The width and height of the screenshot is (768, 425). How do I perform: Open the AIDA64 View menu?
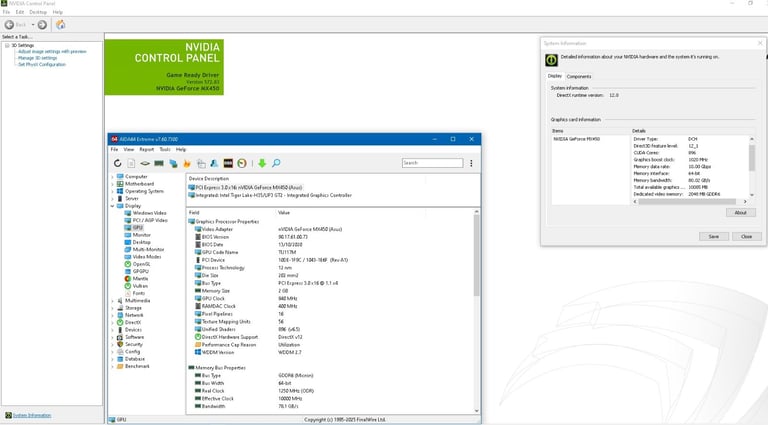pos(129,149)
